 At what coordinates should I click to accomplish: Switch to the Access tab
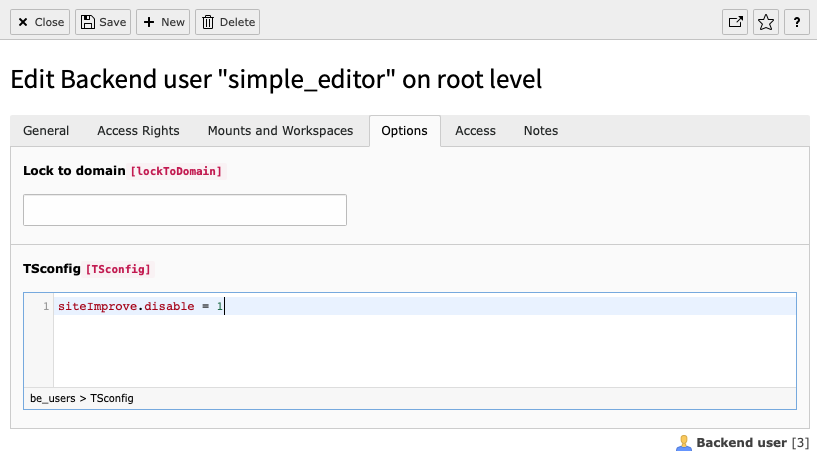click(x=475, y=131)
